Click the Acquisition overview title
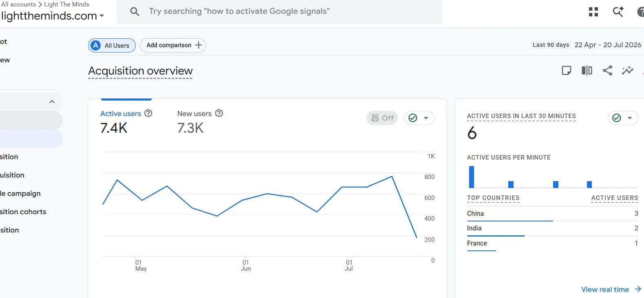Viewport: 644px width, 298px height. point(140,71)
